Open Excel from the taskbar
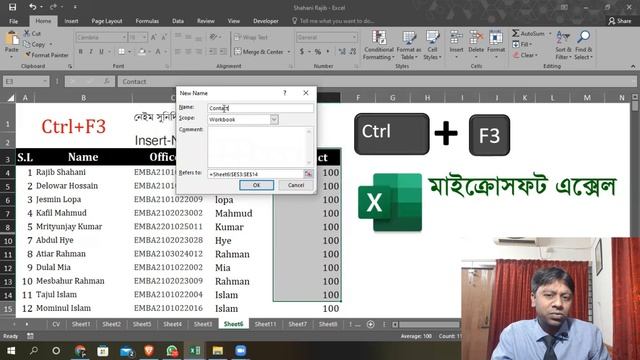Screen dimensions: 640x360 click(x=195, y=351)
